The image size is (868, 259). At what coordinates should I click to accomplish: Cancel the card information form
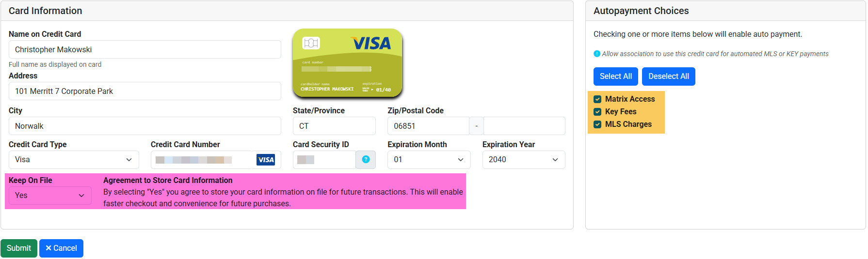click(x=61, y=248)
